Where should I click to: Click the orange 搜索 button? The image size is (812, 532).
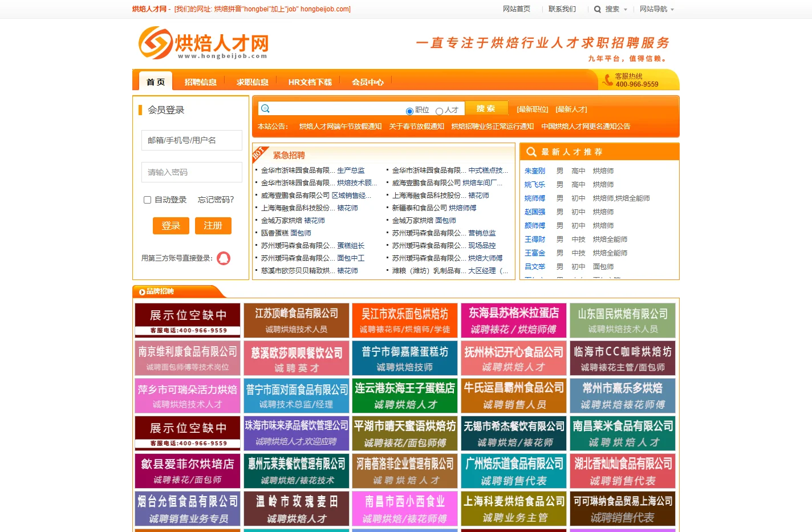(486, 108)
